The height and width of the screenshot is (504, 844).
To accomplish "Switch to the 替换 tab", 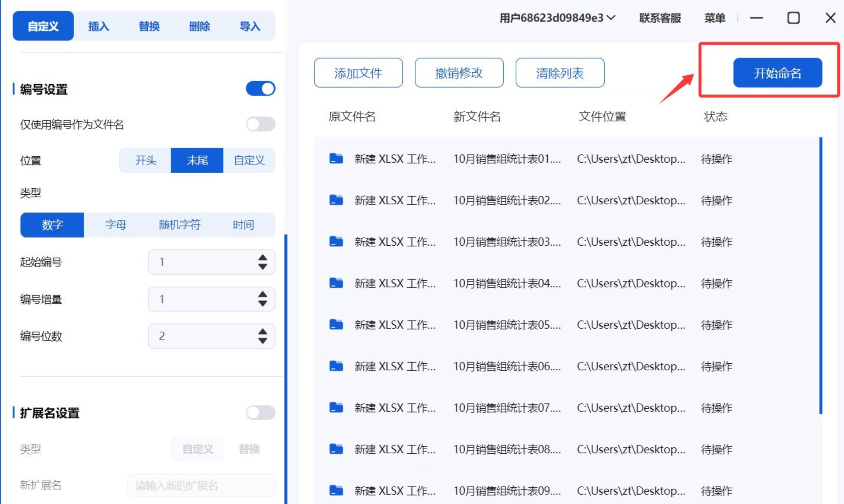I will point(149,26).
